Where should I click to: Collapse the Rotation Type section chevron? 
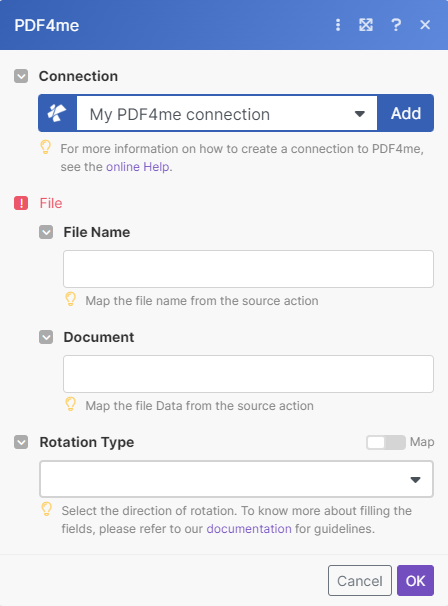[21, 442]
